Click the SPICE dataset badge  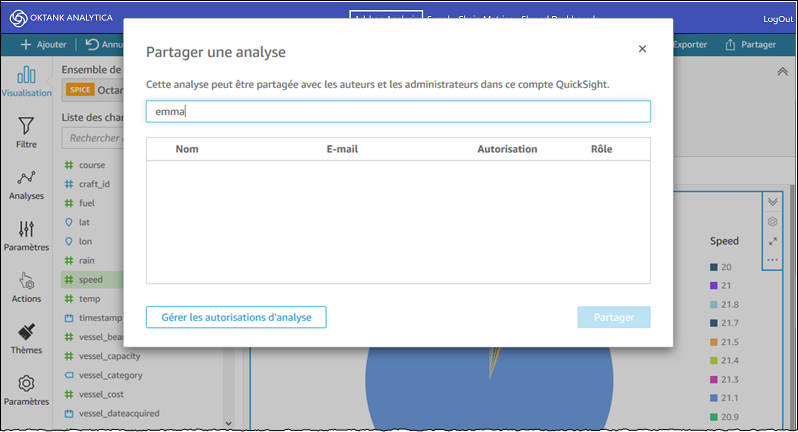coord(80,90)
